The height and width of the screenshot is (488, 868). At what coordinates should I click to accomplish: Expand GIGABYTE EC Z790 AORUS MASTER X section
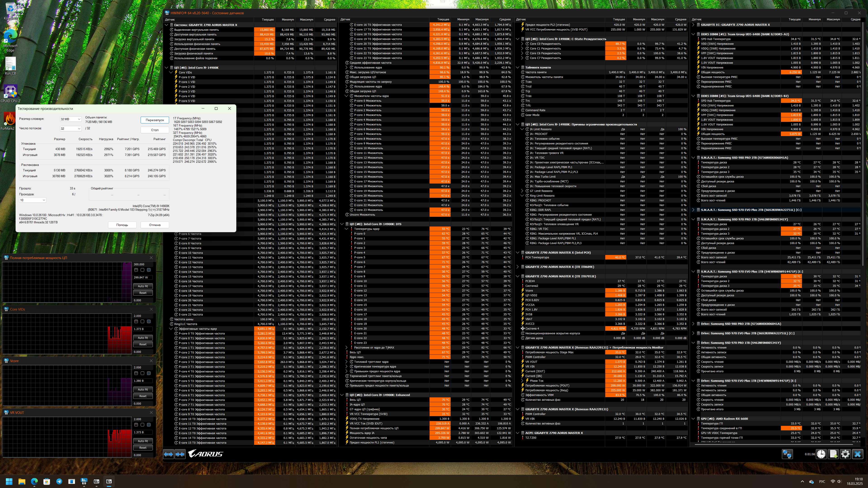click(x=693, y=25)
